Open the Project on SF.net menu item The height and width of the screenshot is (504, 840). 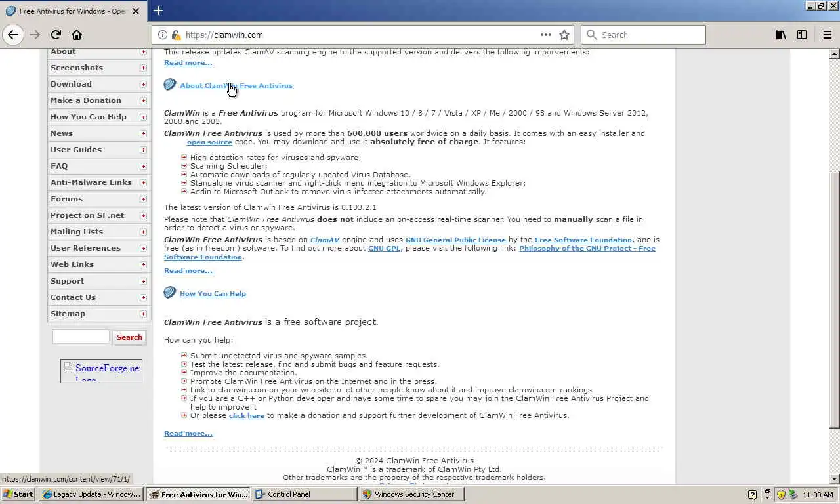(x=99, y=215)
